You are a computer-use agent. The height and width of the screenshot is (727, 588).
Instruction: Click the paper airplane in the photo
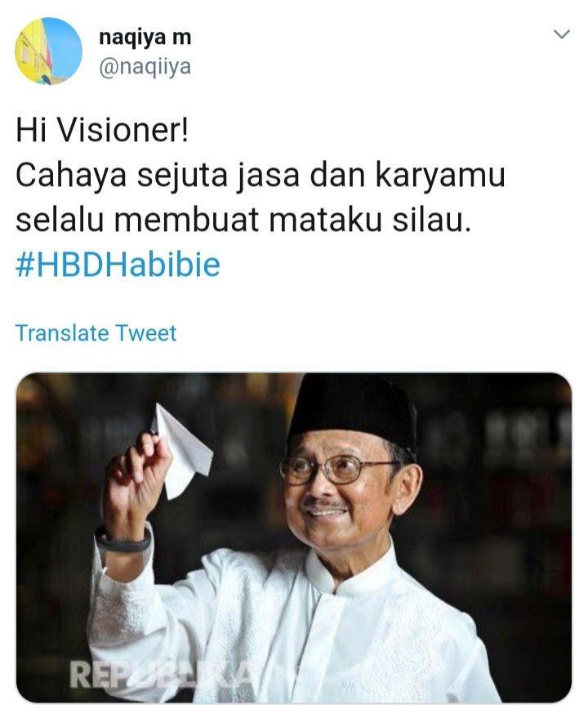(x=182, y=450)
